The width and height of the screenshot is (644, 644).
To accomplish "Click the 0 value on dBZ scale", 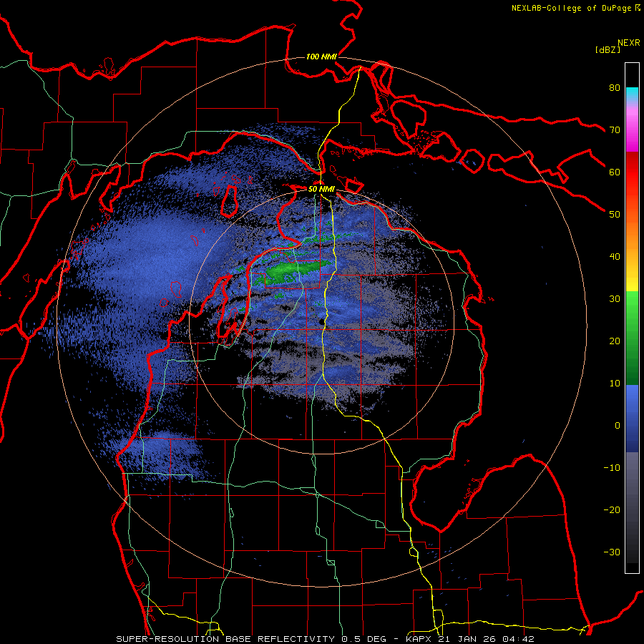I will pos(618,426).
